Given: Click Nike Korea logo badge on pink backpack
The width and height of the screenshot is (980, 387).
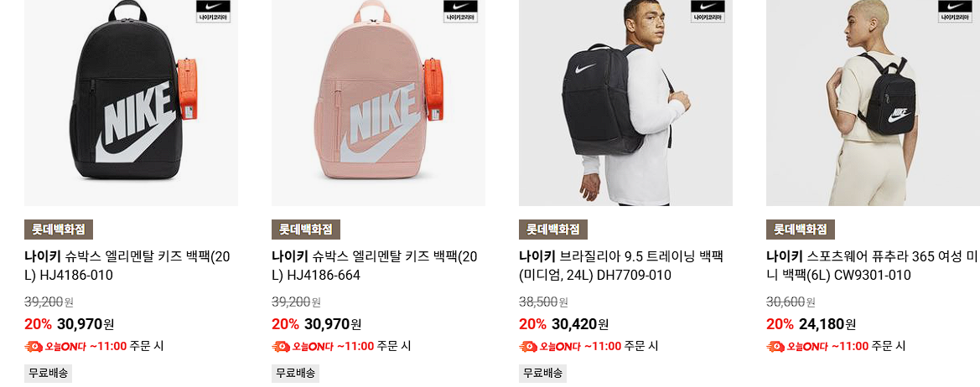Looking at the screenshot, I should click(x=460, y=11).
